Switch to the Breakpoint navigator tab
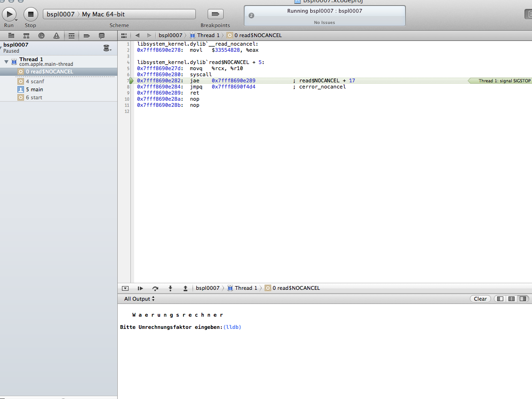The image size is (532, 399). [x=87, y=36]
